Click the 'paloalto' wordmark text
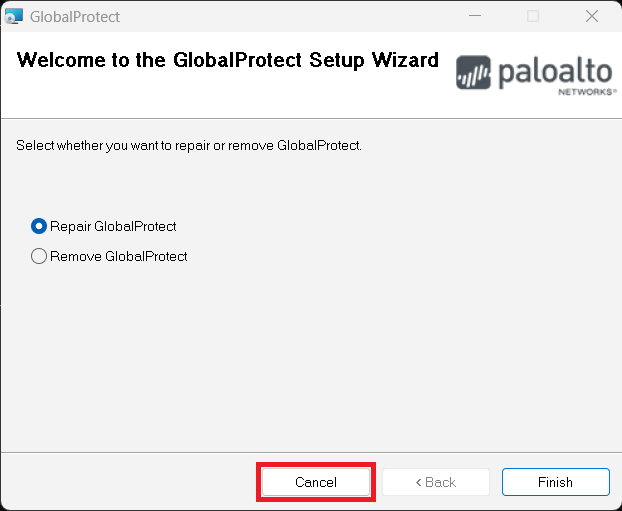This screenshot has height=511, width=622. (553, 70)
